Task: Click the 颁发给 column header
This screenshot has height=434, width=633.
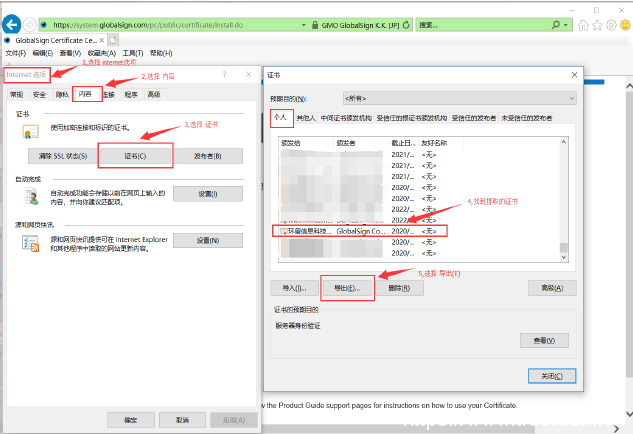Action: [306, 143]
